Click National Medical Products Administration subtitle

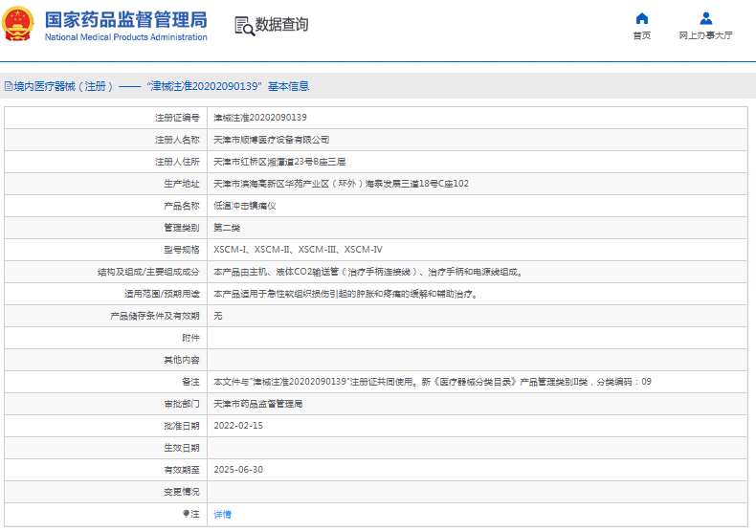click(x=125, y=37)
